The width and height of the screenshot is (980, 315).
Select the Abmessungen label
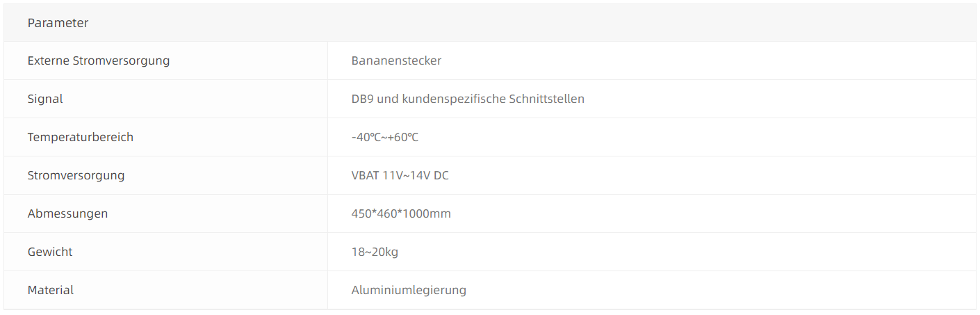click(67, 213)
